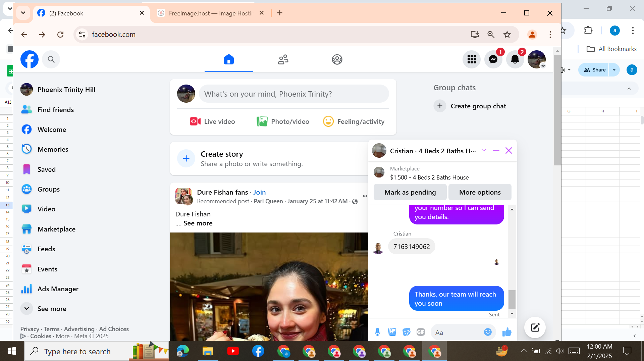Click the Welcome sidebar icon

[x=26, y=130]
